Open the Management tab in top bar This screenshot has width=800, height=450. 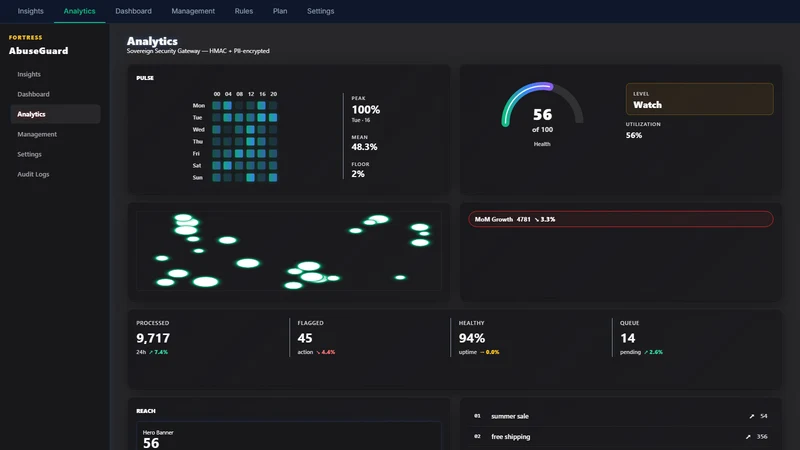193,11
